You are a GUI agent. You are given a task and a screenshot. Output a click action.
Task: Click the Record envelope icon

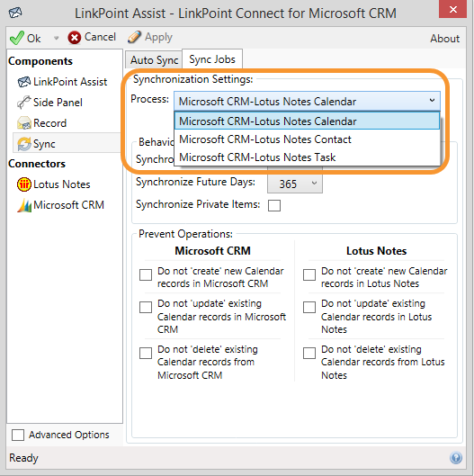click(24, 123)
